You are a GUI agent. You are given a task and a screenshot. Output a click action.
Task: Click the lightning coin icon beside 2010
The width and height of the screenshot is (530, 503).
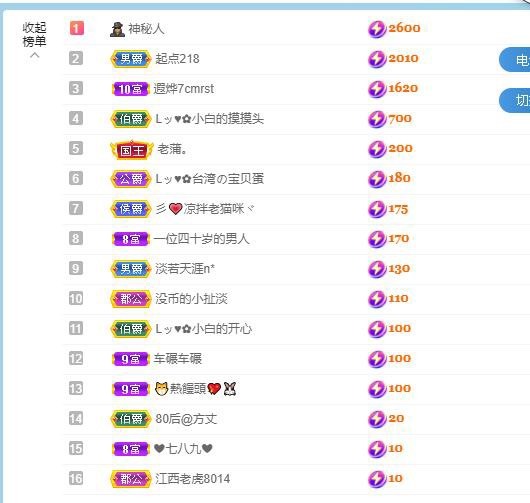tap(377, 59)
